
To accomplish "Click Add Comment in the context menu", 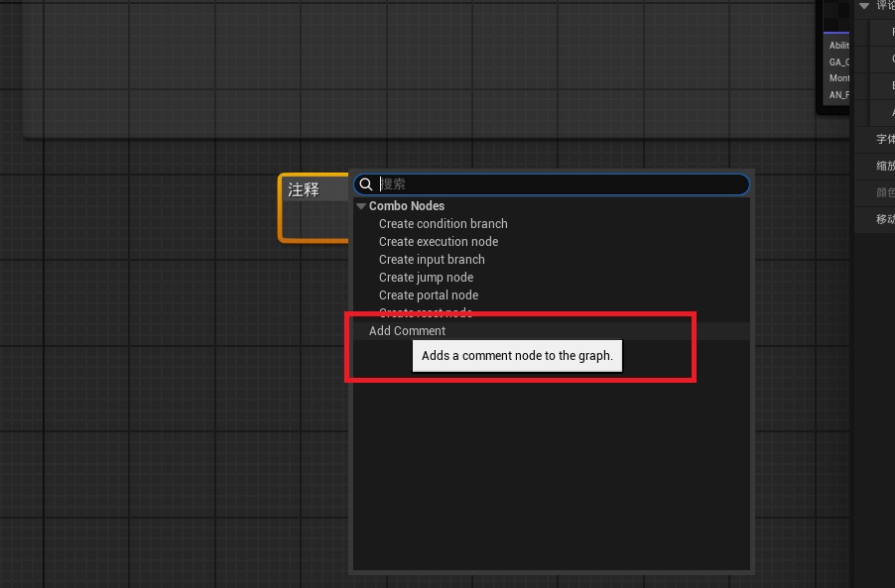I will pyautogui.click(x=407, y=331).
